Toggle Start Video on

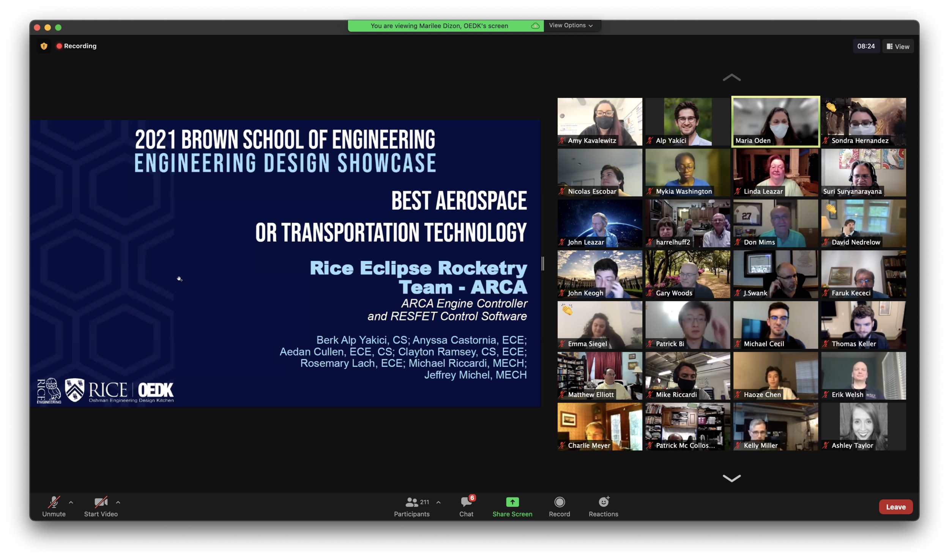tap(101, 502)
